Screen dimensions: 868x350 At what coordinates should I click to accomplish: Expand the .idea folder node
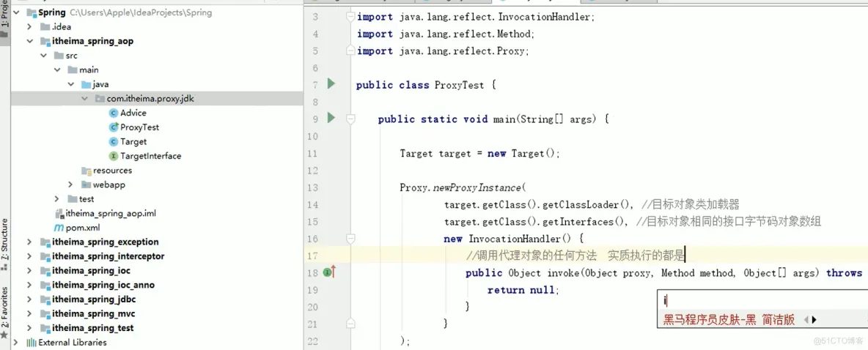tap(29, 26)
